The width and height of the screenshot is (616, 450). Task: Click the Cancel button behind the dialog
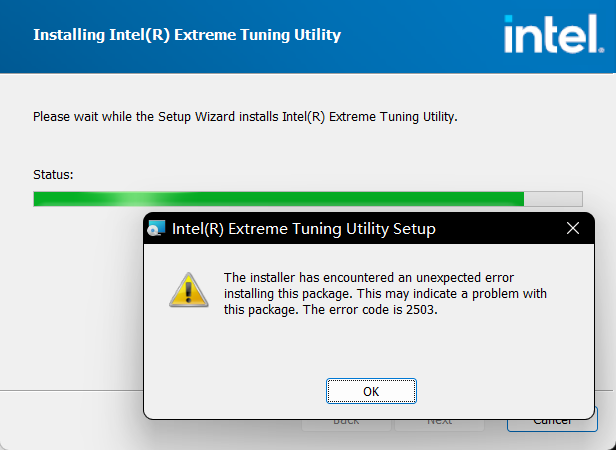click(x=552, y=422)
